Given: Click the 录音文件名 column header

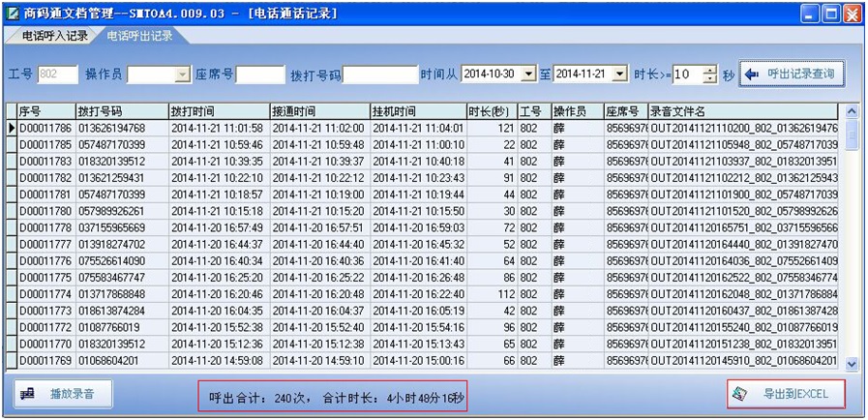Looking at the screenshot, I should coord(743,111).
